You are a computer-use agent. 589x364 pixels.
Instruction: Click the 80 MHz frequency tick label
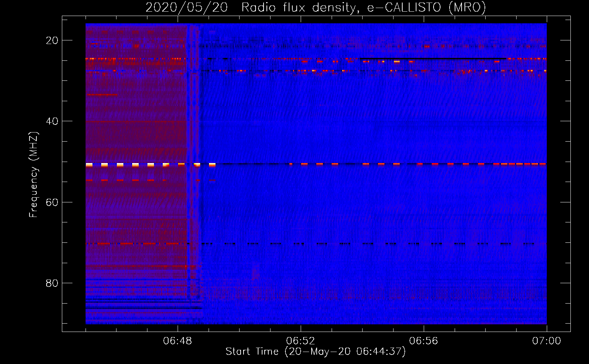(52, 283)
